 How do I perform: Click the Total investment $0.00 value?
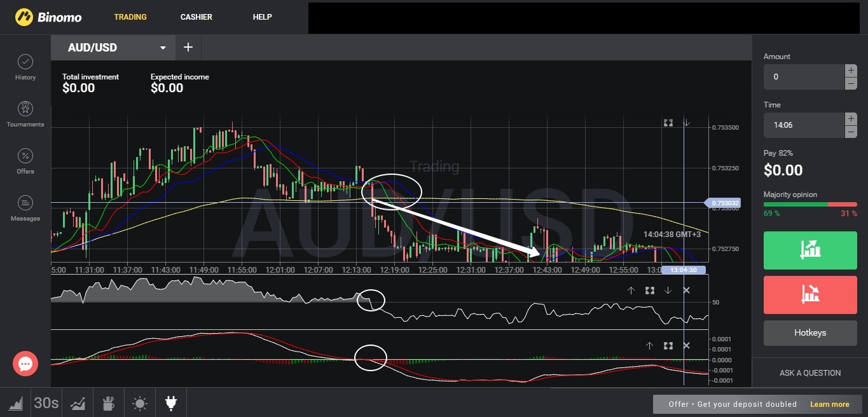click(x=78, y=88)
